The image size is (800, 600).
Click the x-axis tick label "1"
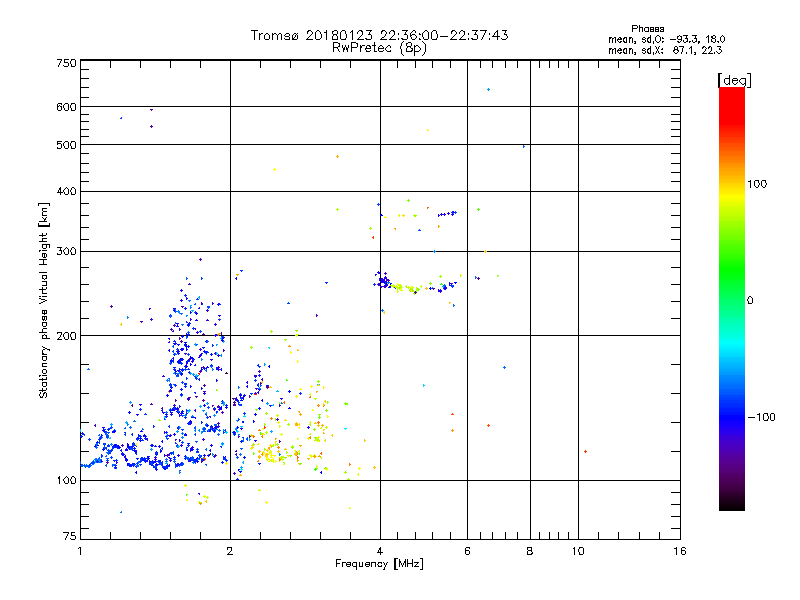80,551
